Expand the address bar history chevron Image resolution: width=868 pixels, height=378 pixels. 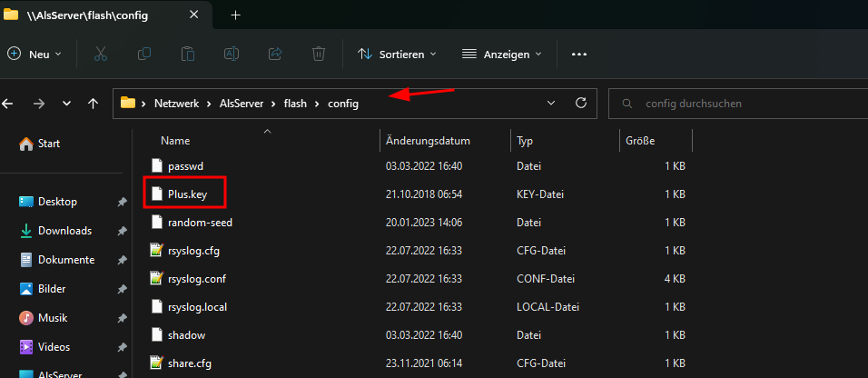pos(551,103)
